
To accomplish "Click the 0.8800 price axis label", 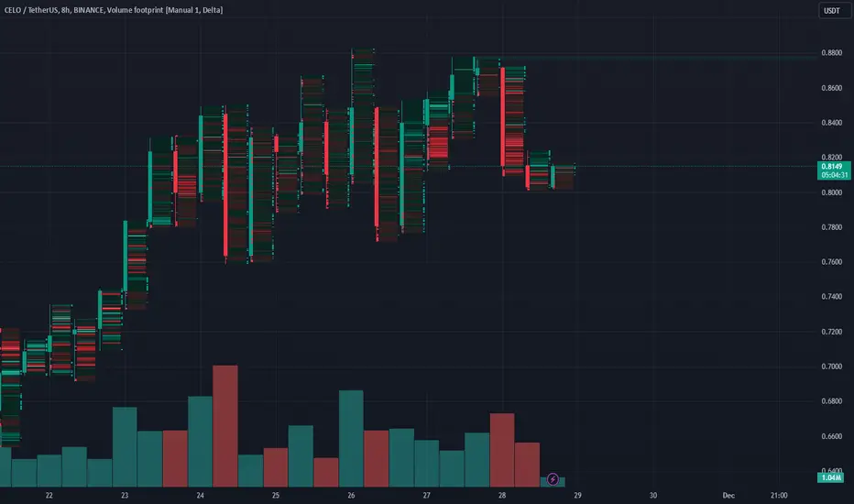I will point(832,53).
